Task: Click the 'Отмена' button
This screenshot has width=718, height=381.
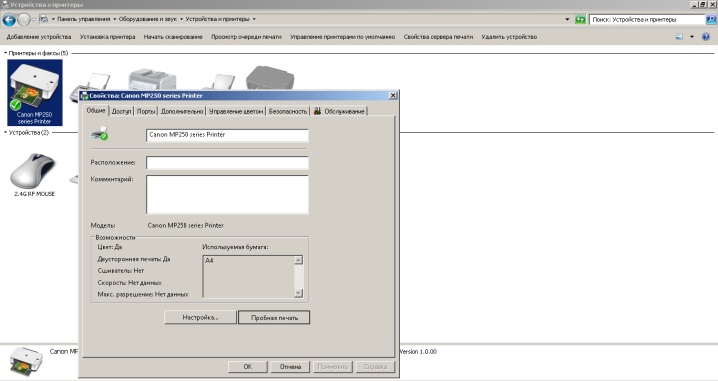Action: coord(290,367)
